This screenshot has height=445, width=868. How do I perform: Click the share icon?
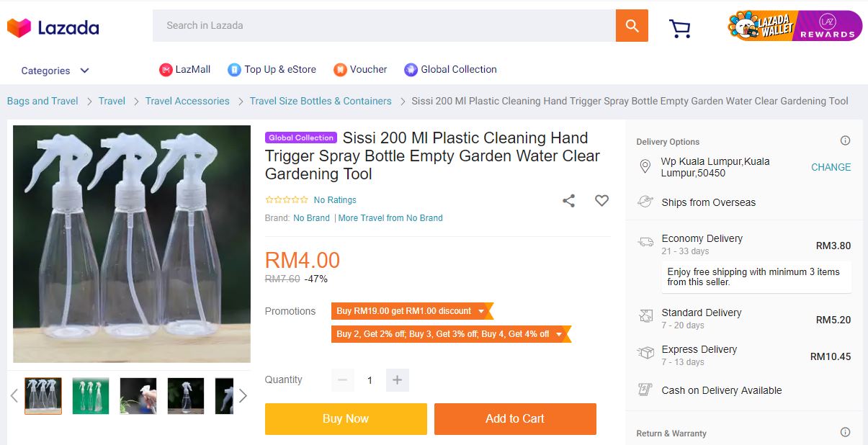click(x=568, y=201)
